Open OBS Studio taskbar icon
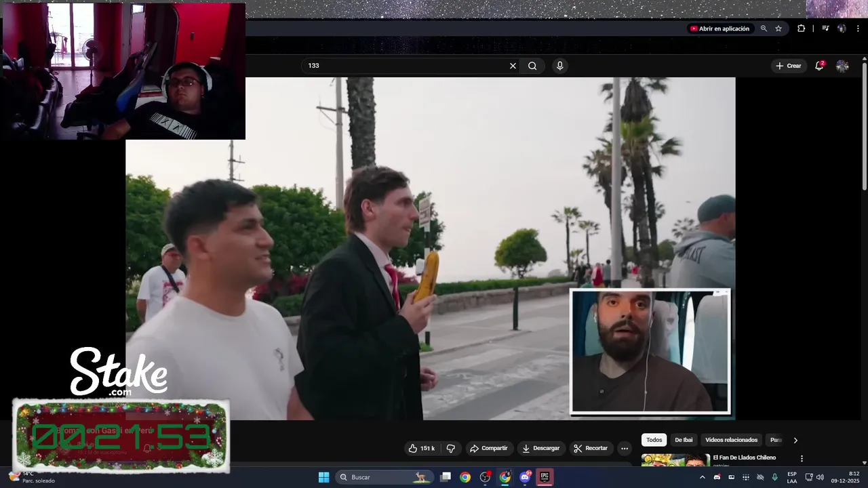The height and width of the screenshot is (488, 868). (485, 477)
